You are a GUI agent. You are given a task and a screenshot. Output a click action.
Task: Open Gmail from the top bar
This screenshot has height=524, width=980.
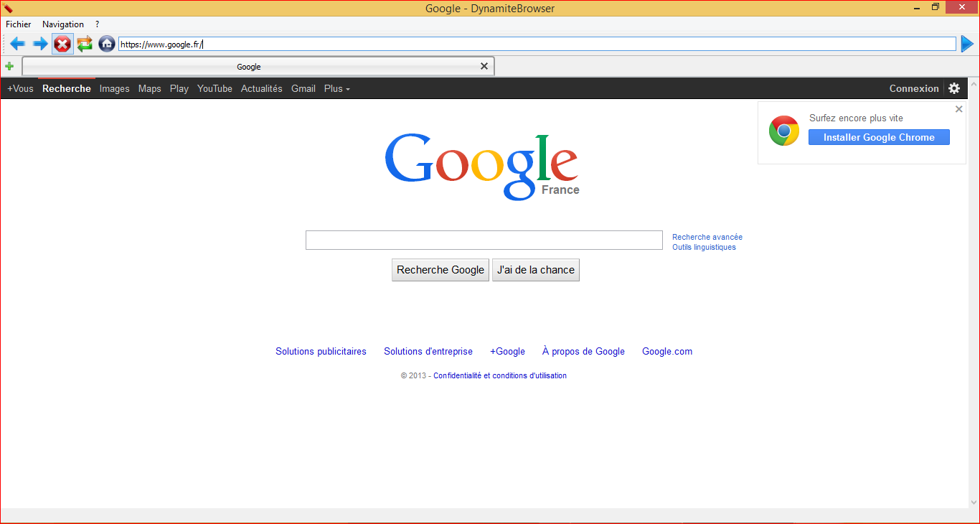click(x=303, y=88)
